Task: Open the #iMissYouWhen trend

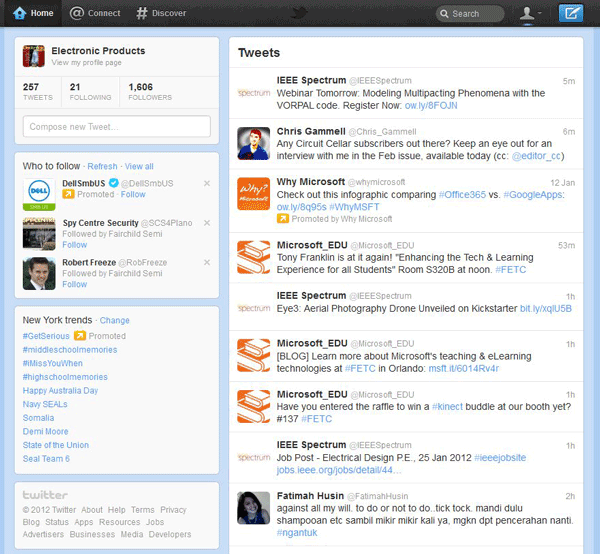Action: [x=52, y=363]
